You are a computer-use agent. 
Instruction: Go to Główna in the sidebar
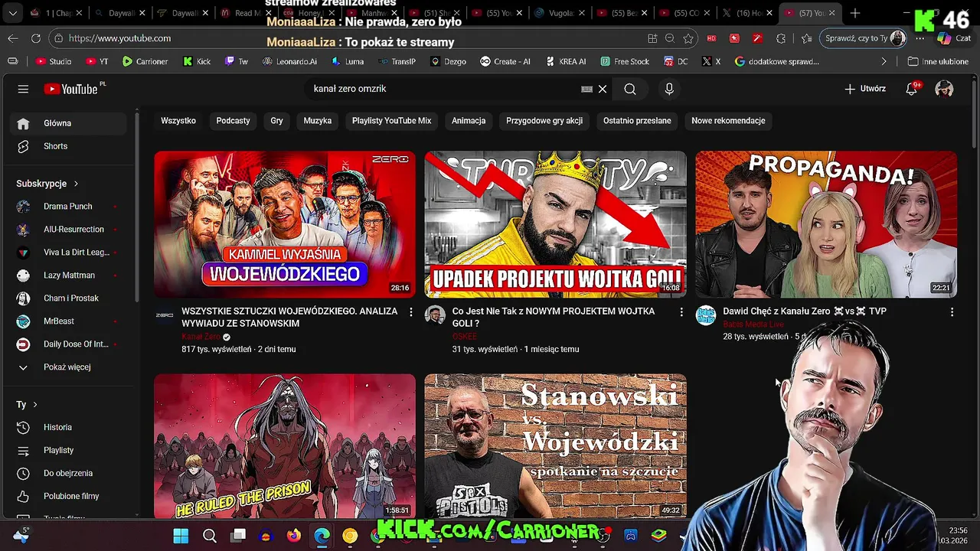tap(69, 123)
